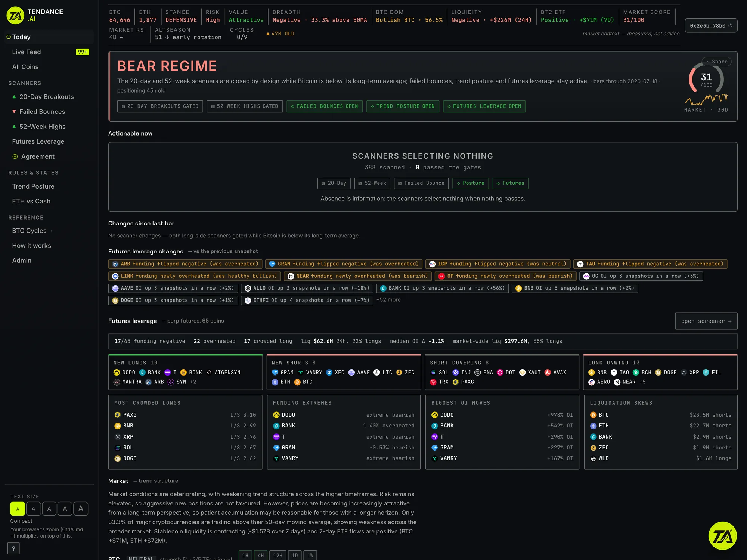
Task: Go to All Coins in sidebar
Action: click(x=49, y=67)
